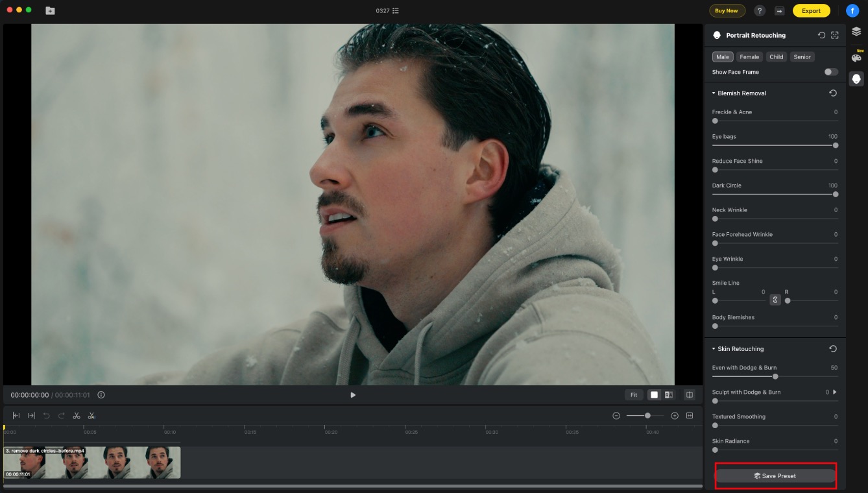Screen dimensions: 868x493
Task: Click the Save Preset button
Action: (775, 476)
